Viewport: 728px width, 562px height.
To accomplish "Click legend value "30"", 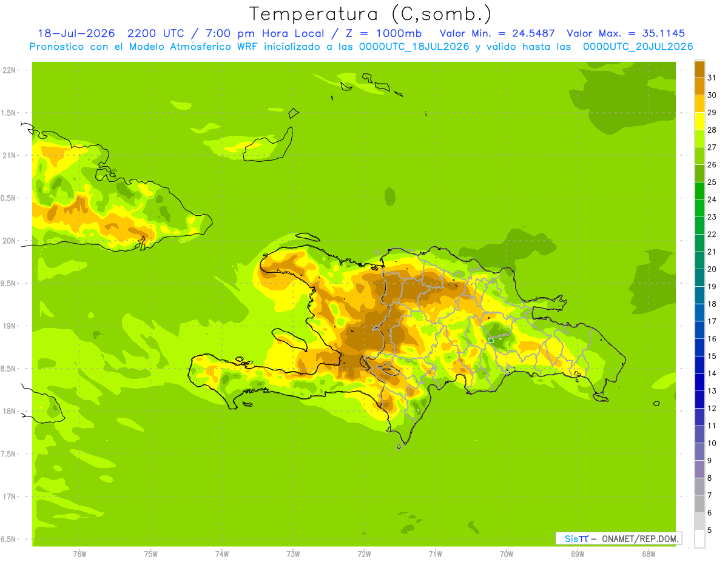I will (712, 95).
